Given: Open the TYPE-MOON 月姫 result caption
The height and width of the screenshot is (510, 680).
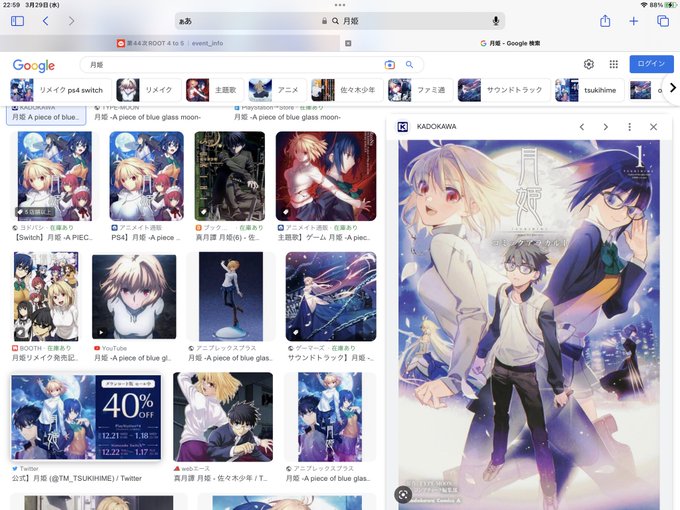Looking at the screenshot, I should click(x=147, y=117).
